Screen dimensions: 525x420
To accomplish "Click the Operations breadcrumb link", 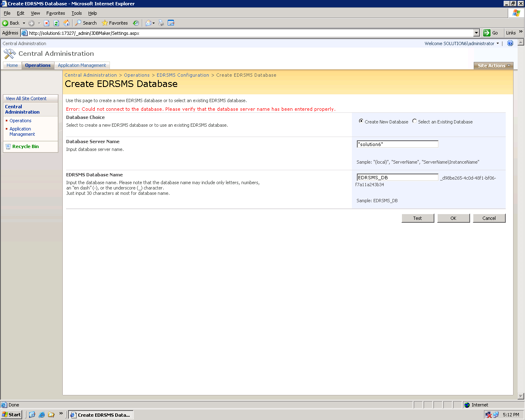I will [137, 75].
